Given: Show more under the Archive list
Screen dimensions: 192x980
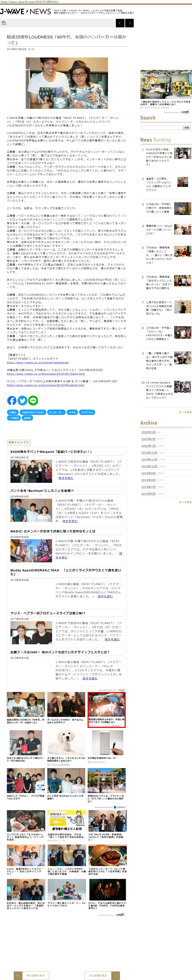Looking at the screenshot, I should [x=185, y=502].
